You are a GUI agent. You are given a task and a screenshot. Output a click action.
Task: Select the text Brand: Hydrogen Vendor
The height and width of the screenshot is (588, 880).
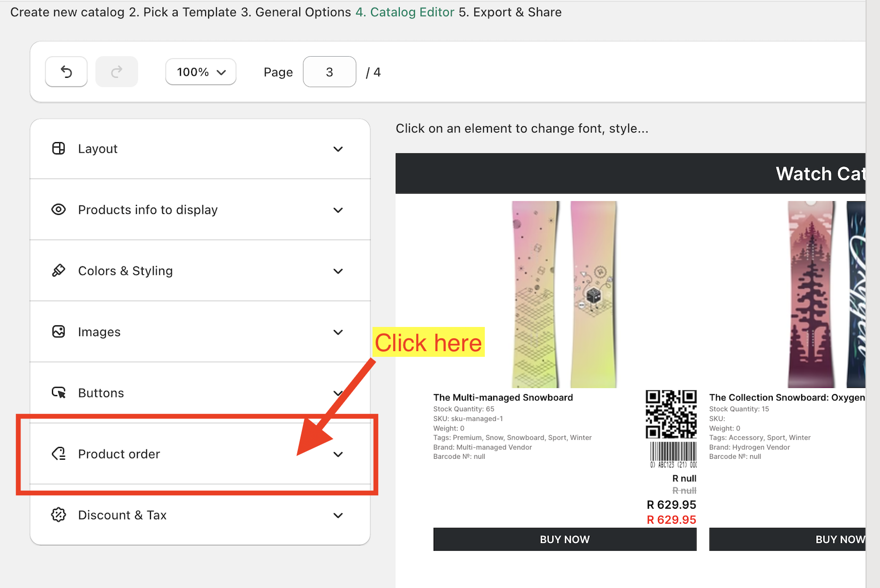pos(750,447)
